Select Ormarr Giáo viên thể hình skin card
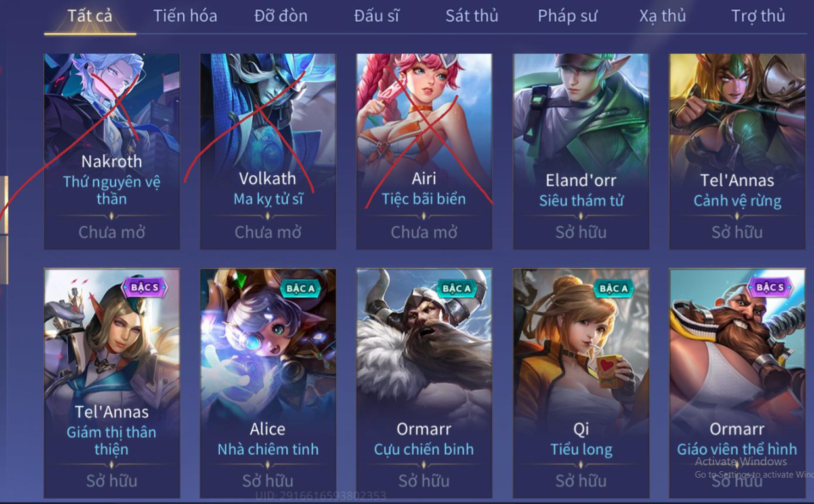This screenshot has height=504, width=814. point(737,383)
